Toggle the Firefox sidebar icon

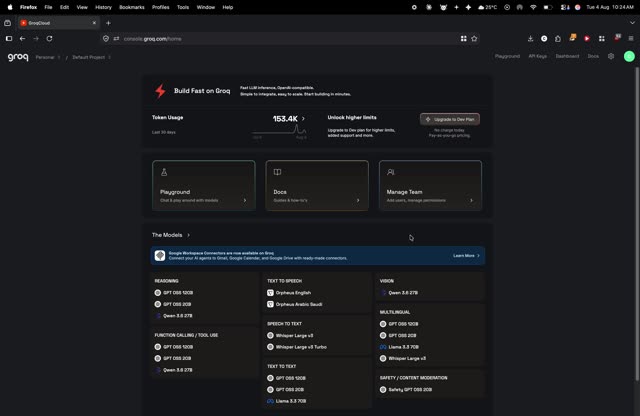tap(9, 38)
